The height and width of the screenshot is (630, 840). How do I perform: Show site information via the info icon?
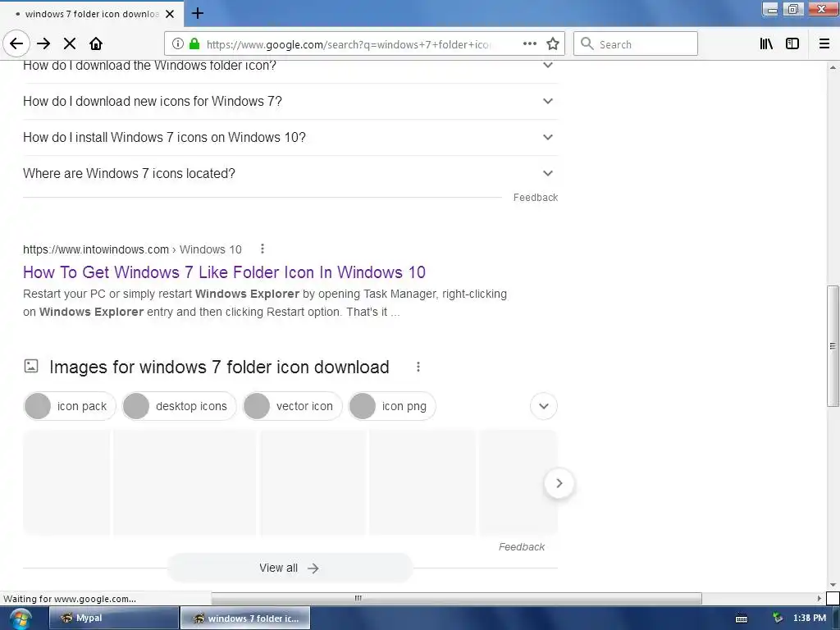click(x=178, y=44)
